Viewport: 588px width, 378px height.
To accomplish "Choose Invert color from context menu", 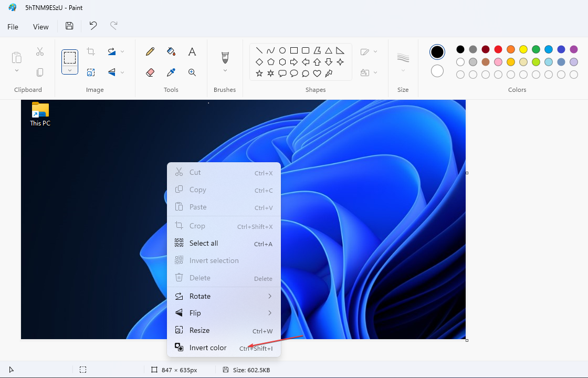I will pos(208,348).
